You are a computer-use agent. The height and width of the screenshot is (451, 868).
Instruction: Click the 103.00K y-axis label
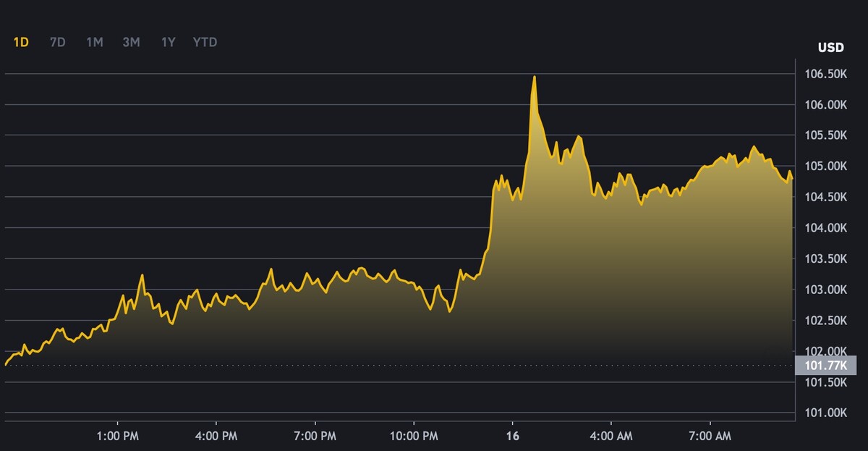(x=825, y=290)
